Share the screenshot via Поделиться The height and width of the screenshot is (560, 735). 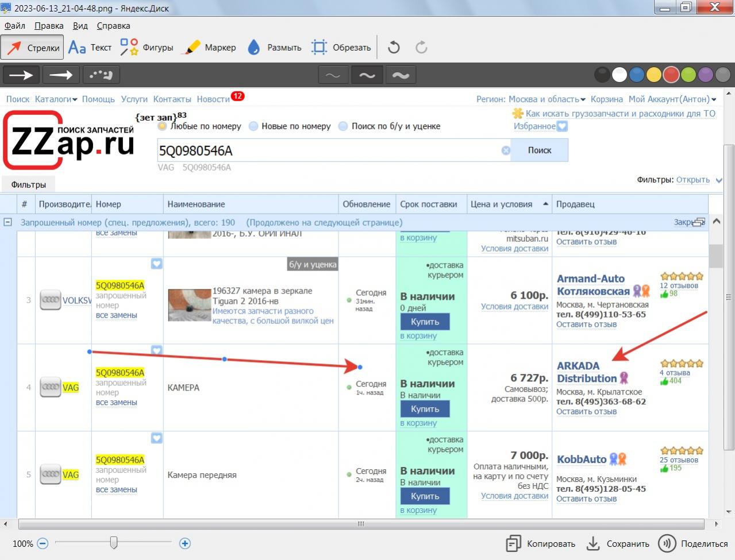pyautogui.click(x=693, y=543)
